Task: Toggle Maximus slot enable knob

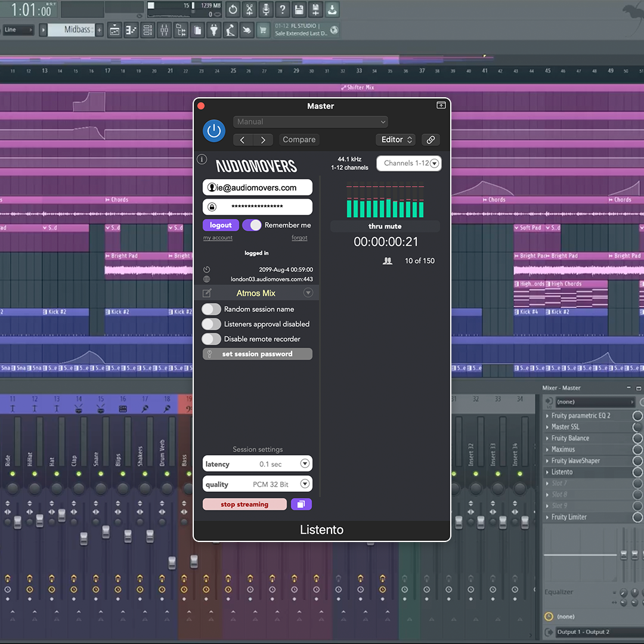Action: (637, 450)
